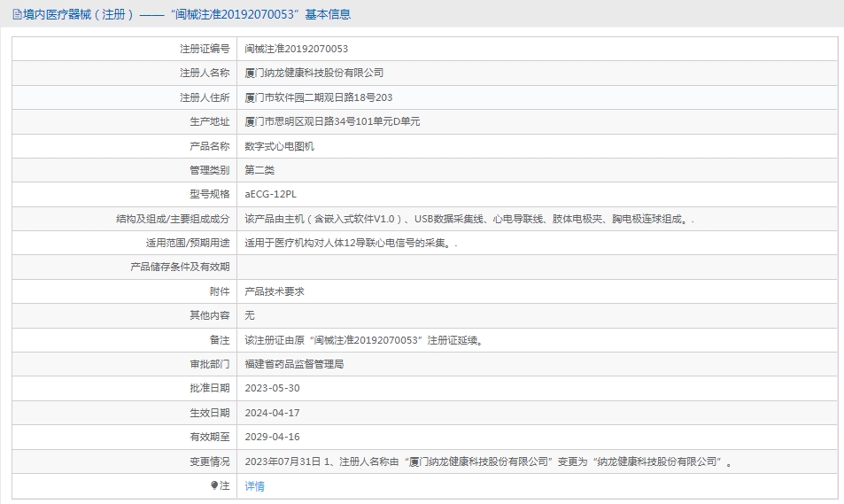This screenshot has height=504, width=844.
Task: Click the 结构及组成/主要组成成分 label
Action: point(173,219)
